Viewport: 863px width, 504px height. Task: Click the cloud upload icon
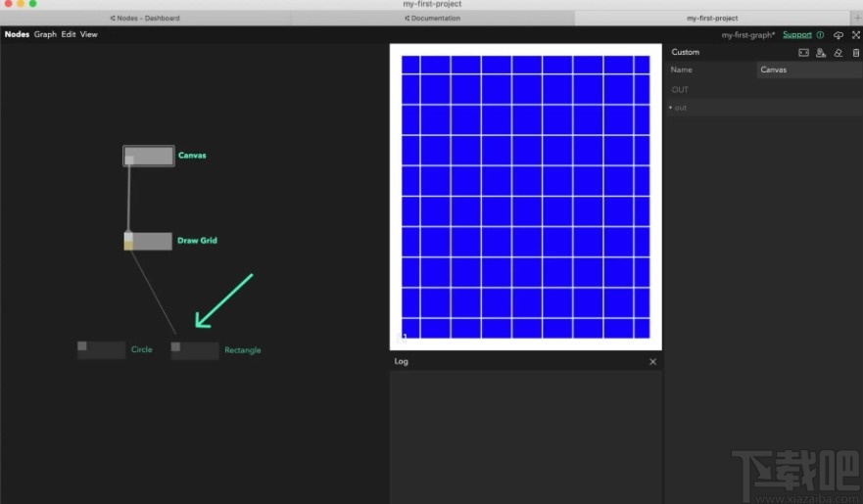point(839,34)
